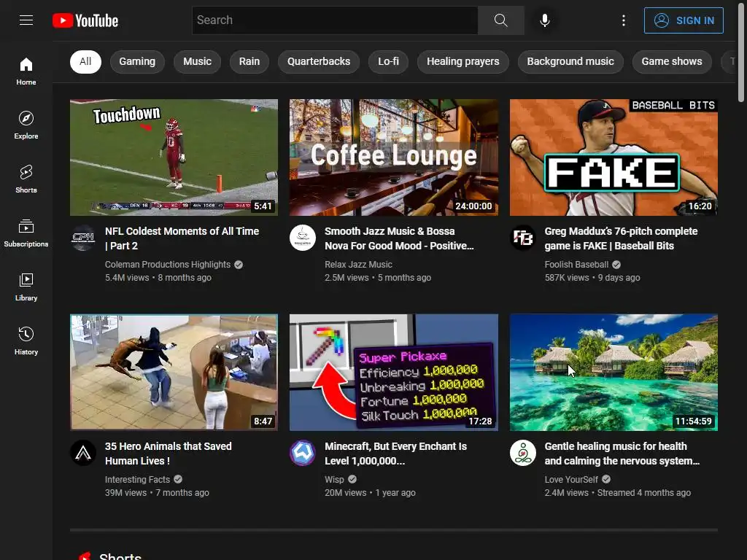Open Explore in sidebar
Image resolution: width=747 pixels, height=560 pixels.
(26, 125)
